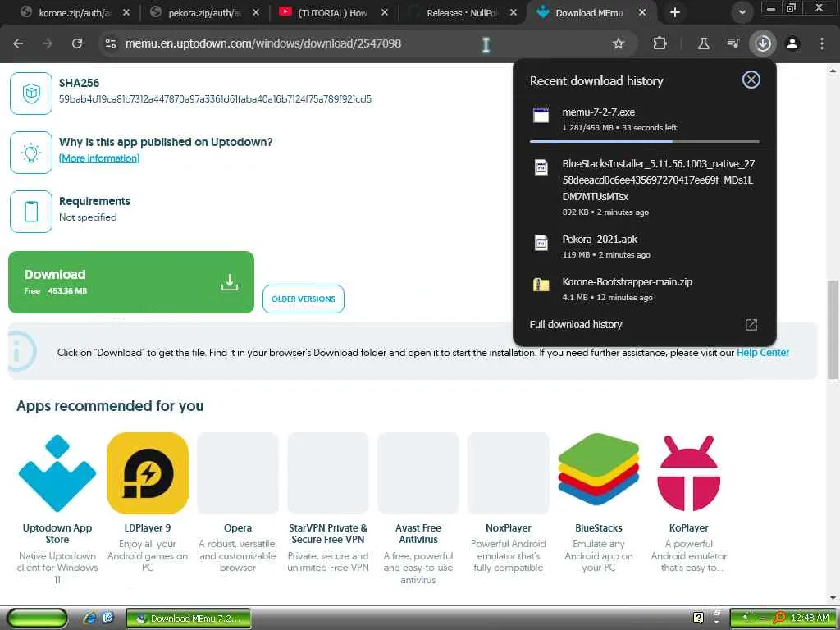Open the Chrome profile avatar
The width and height of the screenshot is (840, 630).
pos(792,44)
